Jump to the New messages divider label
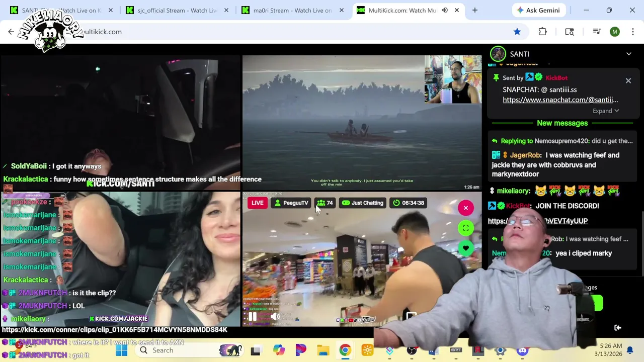The width and height of the screenshot is (644, 362). pos(562,123)
